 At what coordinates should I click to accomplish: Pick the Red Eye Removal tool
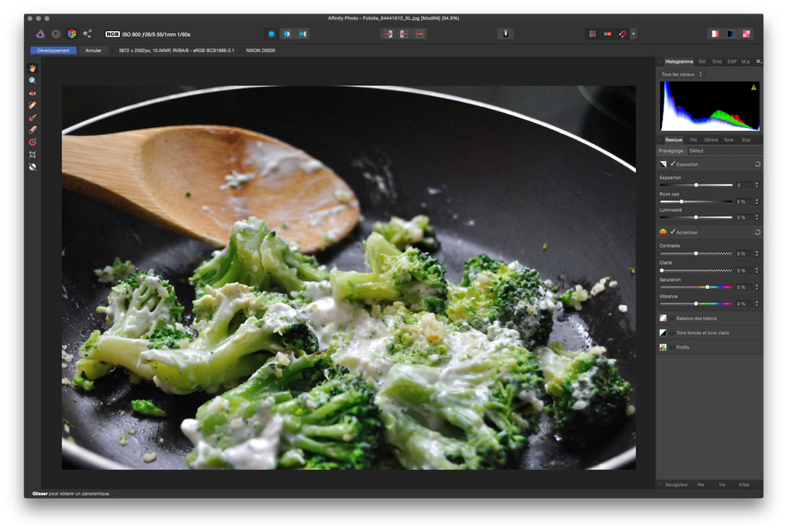(33, 93)
